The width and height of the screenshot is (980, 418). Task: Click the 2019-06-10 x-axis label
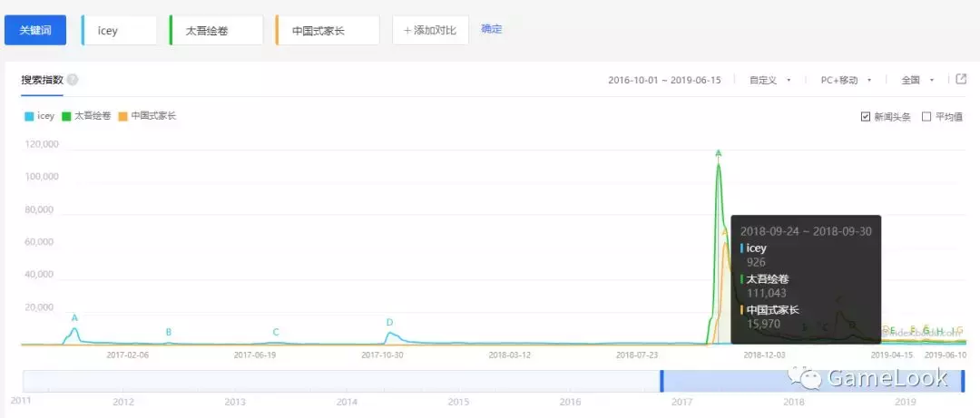coord(946,355)
